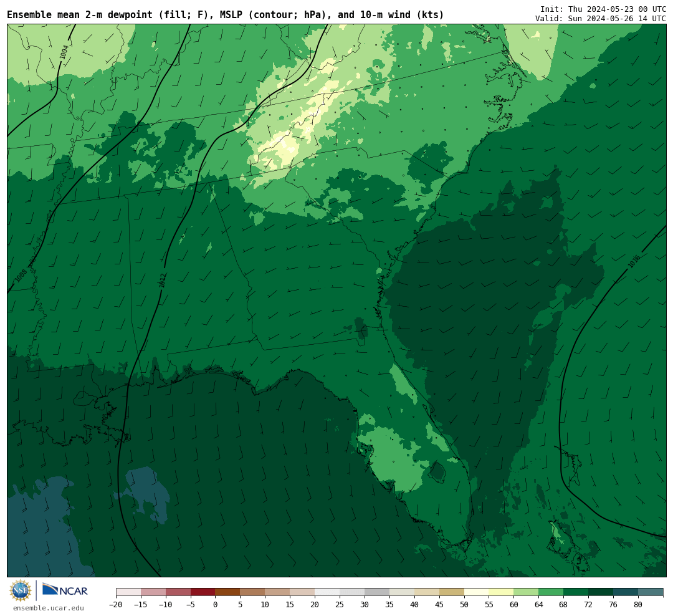Open the ensemble.ucar.edu link text
673x616 pixels.
49,608
